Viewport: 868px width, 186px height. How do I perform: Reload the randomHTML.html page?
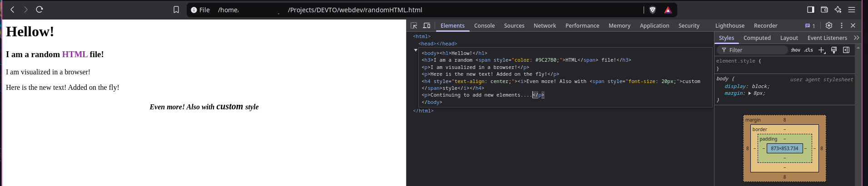[40, 10]
